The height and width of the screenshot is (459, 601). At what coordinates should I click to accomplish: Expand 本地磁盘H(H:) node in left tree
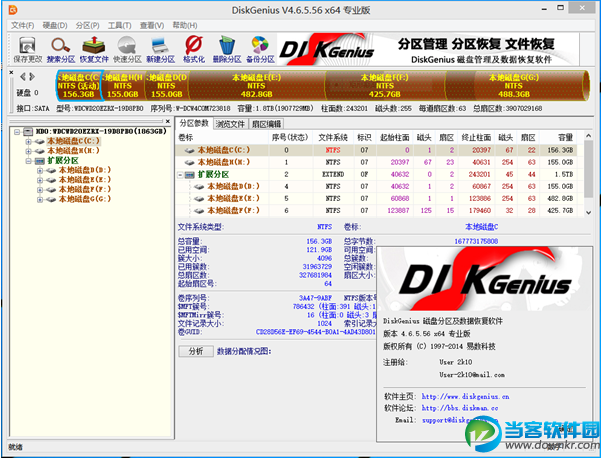click(x=28, y=151)
